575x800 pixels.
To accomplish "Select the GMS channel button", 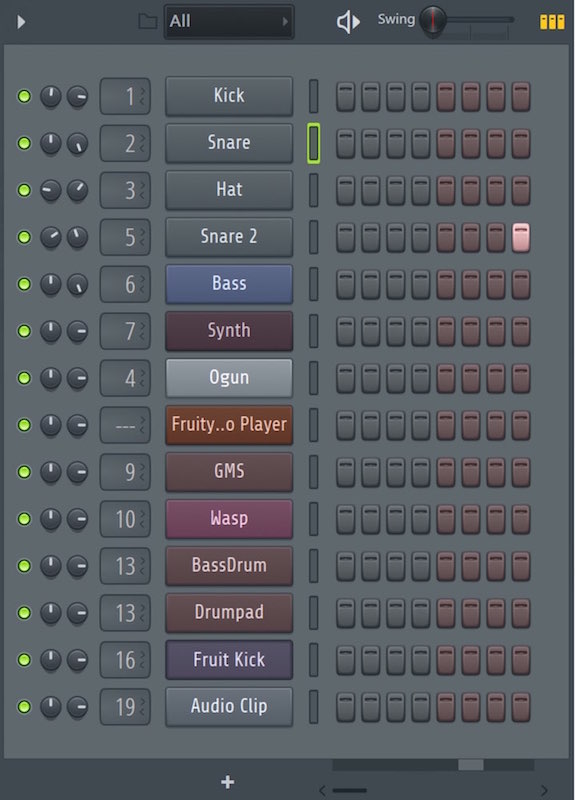I will [x=229, y=471].
